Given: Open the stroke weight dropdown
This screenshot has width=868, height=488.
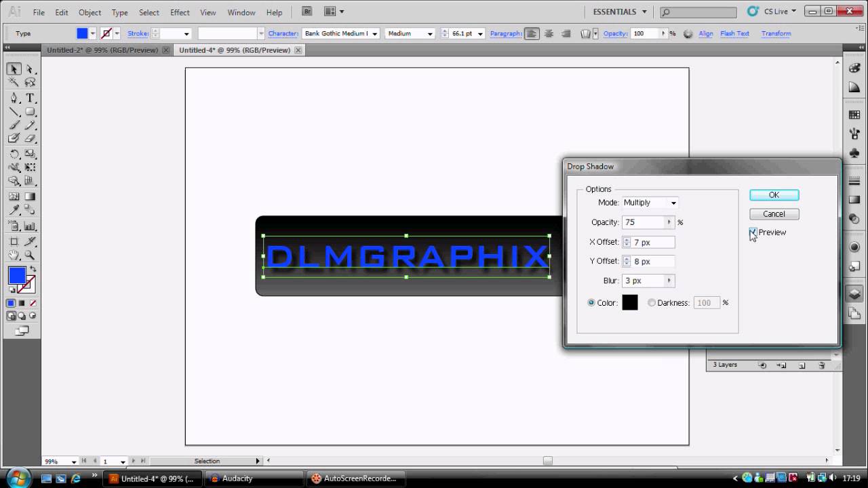Looking at the screenshot, I should coord(186,33).
